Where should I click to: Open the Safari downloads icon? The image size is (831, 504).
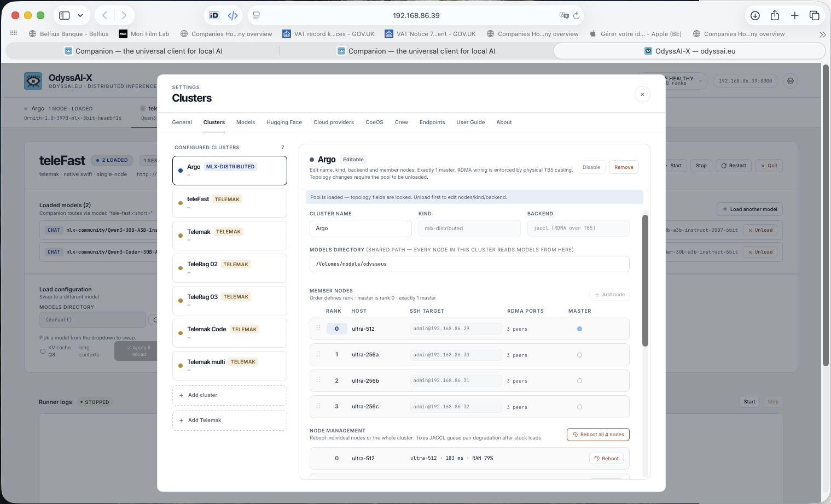point(755,15)
